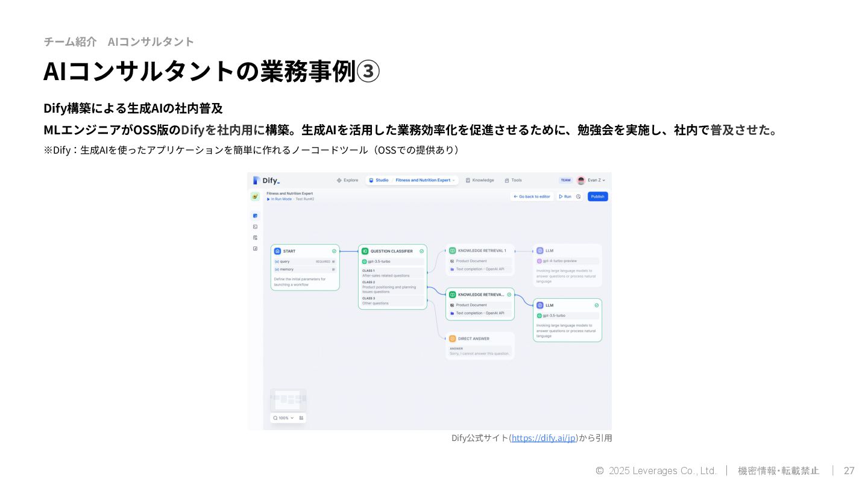The width and height of the screenshot is (868, 488).
Task: Open the Explore tab
Action: [x=347, y=180]
